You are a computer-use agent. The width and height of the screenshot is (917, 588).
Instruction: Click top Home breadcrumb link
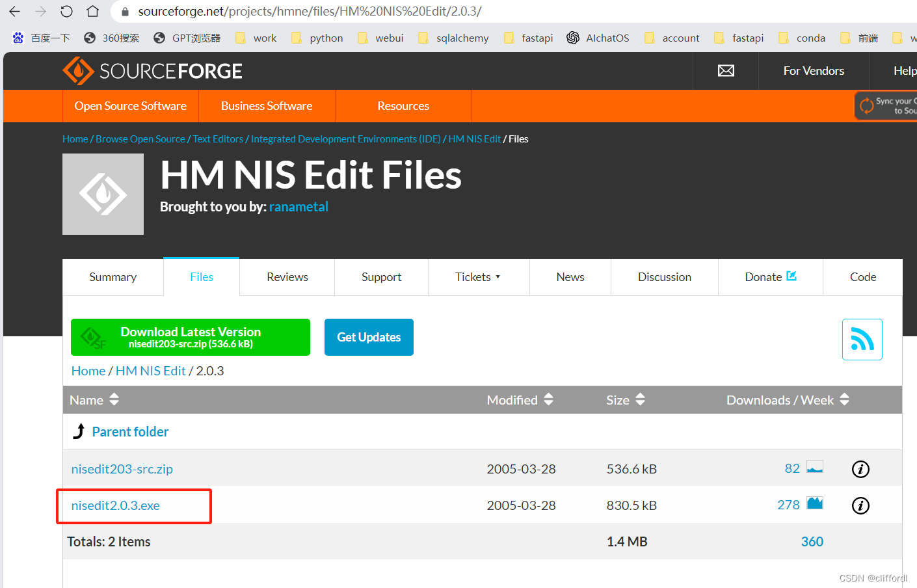tap(75, 139)
